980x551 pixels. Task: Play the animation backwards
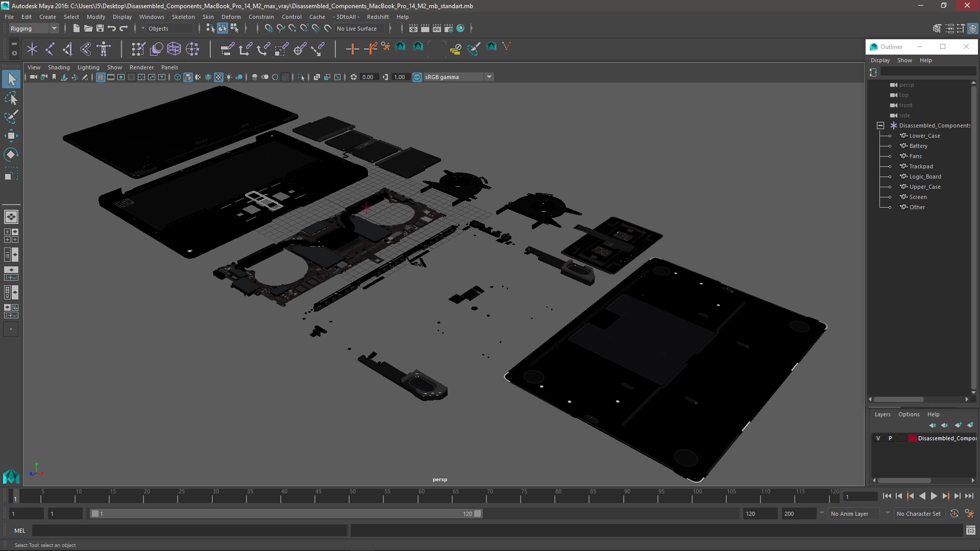[x=922, y=496]
